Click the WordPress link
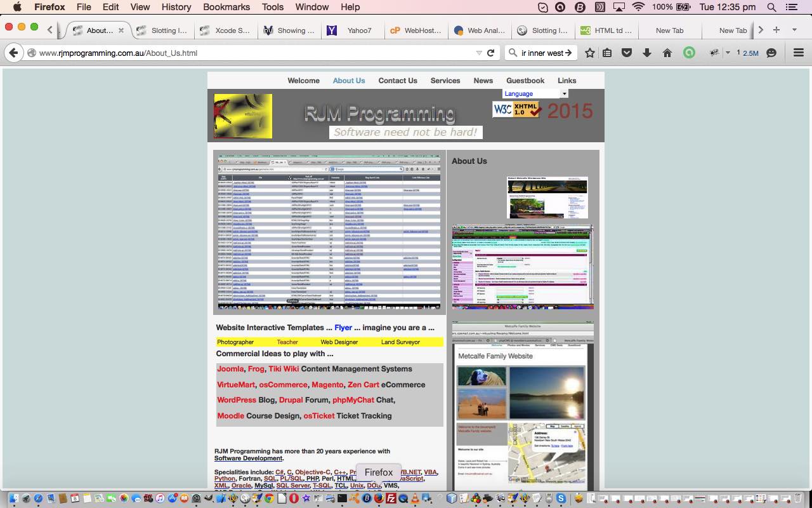Image resolution: width=812 pixels, height=508 pixels. point(237,400)
